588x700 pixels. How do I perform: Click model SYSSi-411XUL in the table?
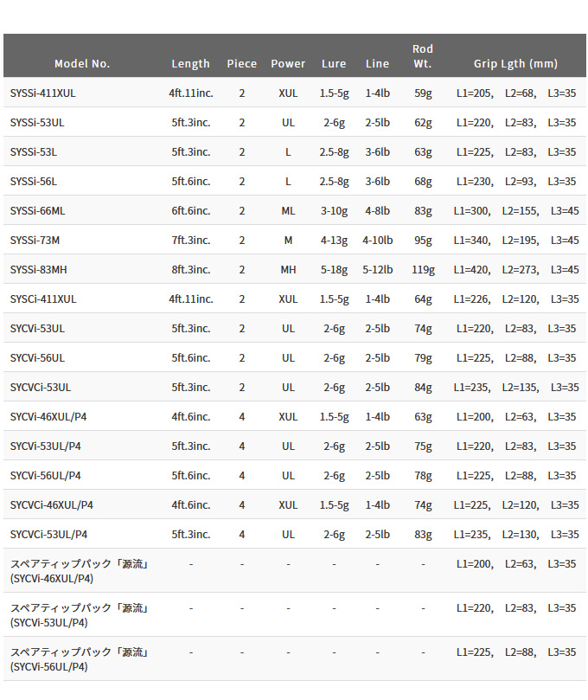(x=43, y=93)
